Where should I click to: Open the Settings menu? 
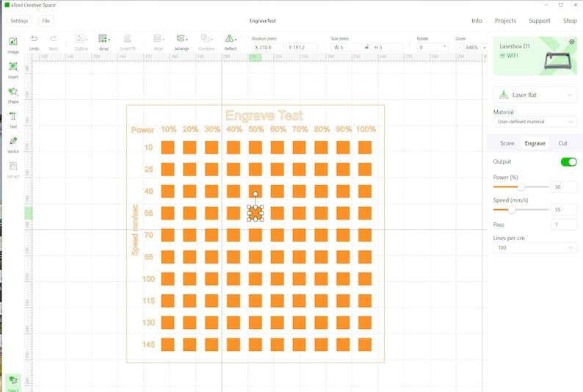(19, 21)
